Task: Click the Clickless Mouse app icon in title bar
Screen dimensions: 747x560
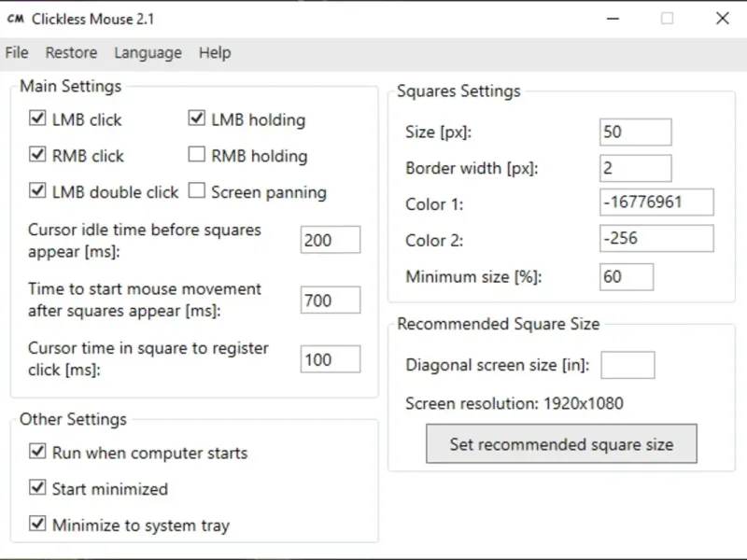Action: click(x=15, y=19)
